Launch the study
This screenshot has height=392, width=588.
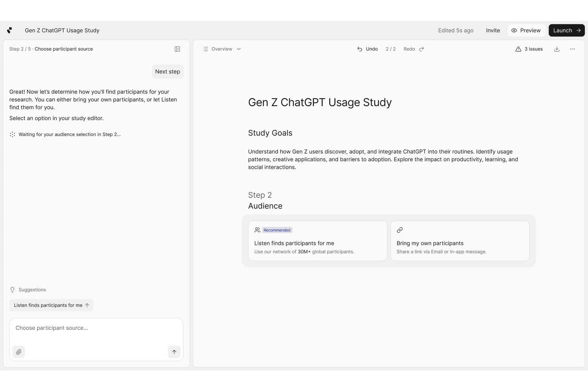[567, 30]
